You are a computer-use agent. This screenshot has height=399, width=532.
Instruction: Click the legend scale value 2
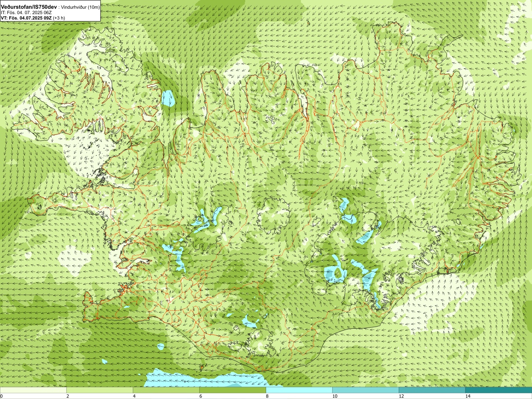click(x=68, y=396)
